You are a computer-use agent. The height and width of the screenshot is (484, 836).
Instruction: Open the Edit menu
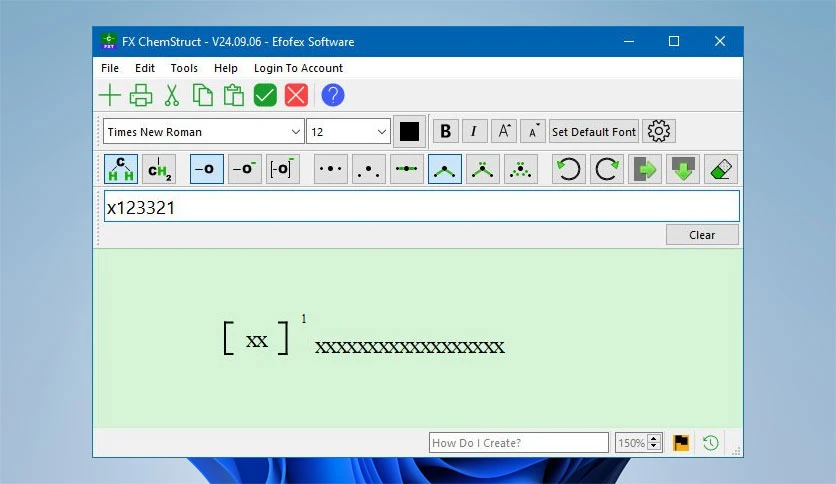click(144, 68)
